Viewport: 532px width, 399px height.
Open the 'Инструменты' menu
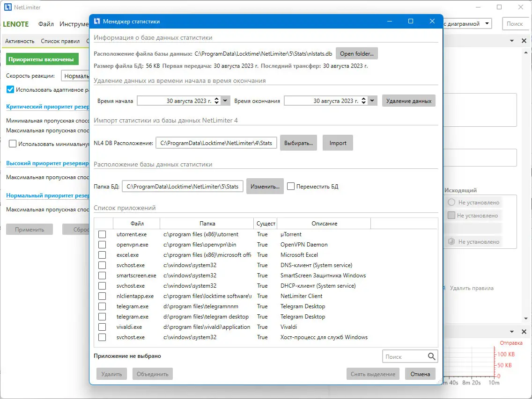pyautogui.click(x=74, y=24)
